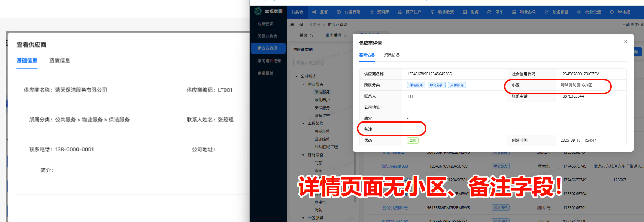Collapse the 工程装修 tree node arrow

[x=303, y=123]
